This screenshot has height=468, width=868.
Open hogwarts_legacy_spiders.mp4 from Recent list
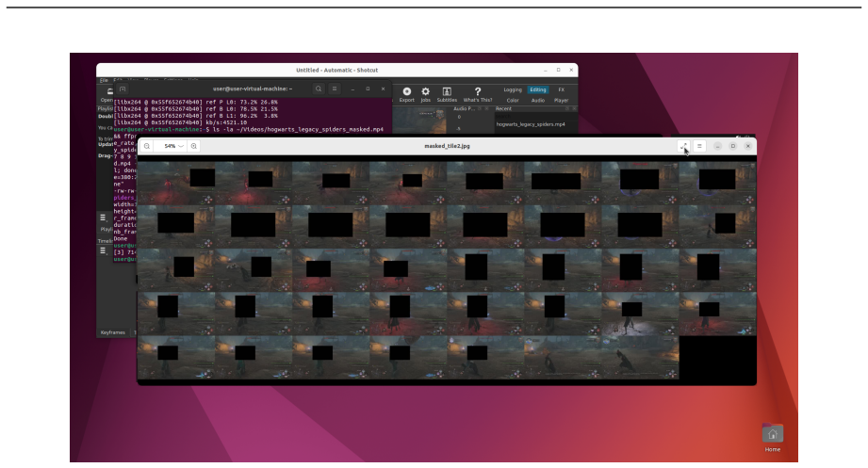[531, 124]
